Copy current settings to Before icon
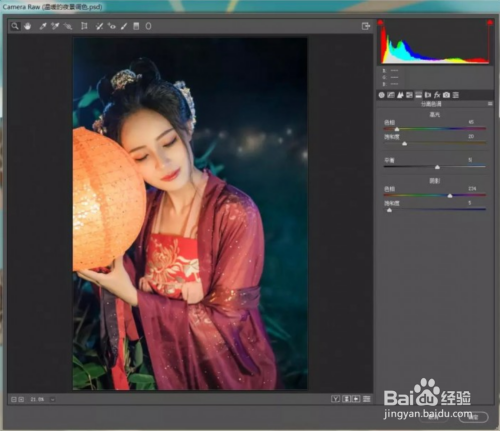 point(356,399)
